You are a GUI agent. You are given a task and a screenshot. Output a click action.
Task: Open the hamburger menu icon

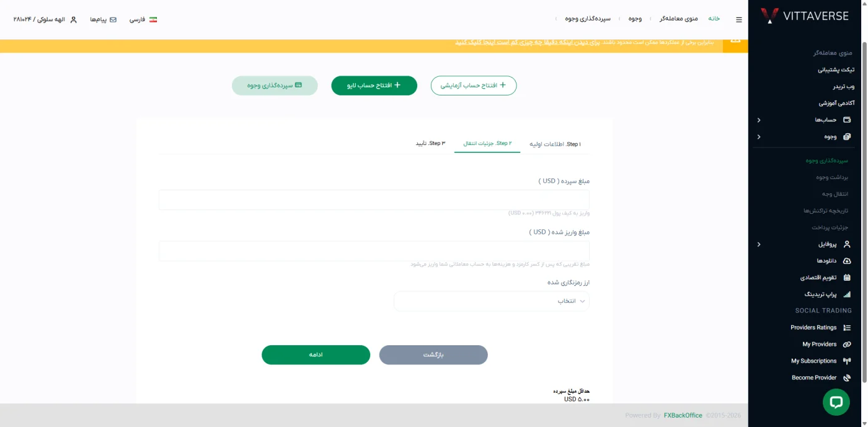pyautogui.click(x=739, y=20)
